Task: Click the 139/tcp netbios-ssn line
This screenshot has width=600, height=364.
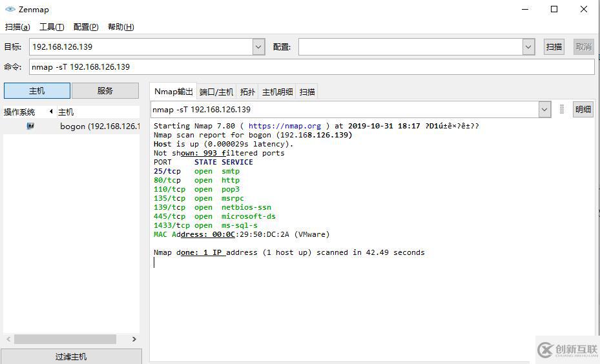Action: tap(212, 207)
